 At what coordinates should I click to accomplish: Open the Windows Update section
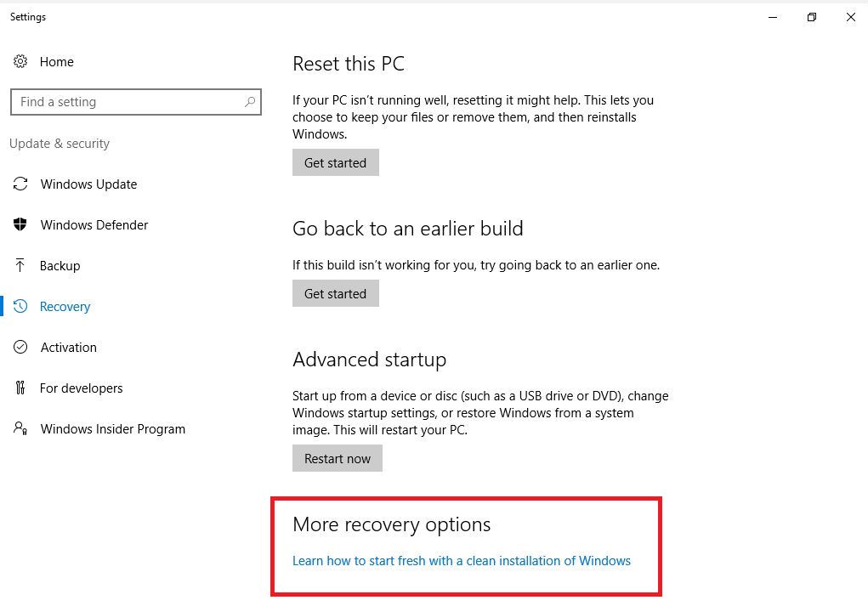point(88,184)
